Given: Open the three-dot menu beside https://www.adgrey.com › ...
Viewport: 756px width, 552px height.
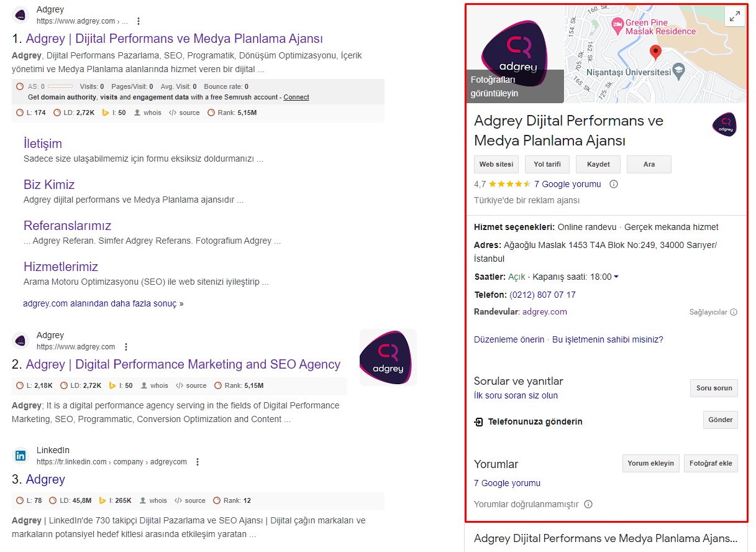Looking at the screenshot, I should 139,21.
